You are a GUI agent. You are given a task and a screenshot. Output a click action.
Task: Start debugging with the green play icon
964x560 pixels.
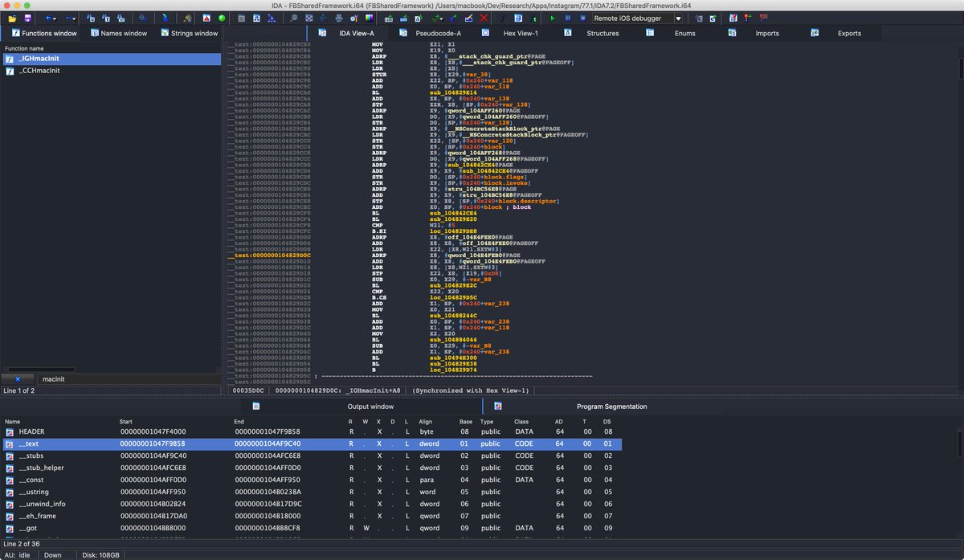553,18
